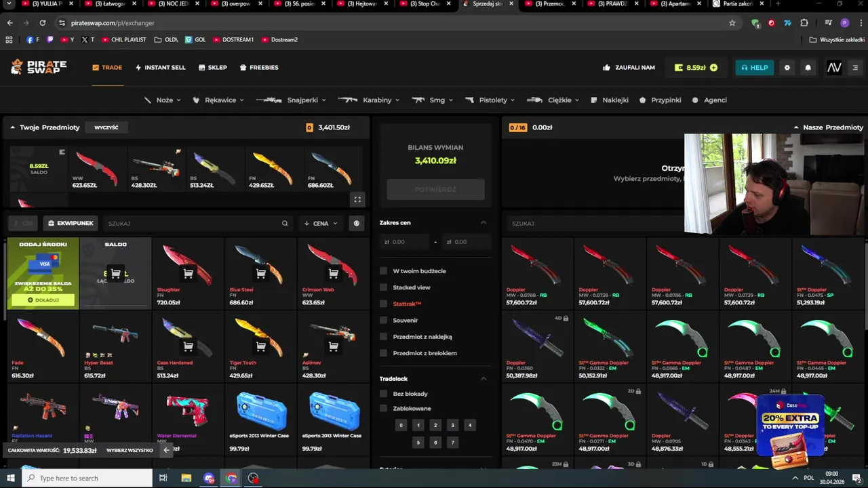The height and width of the screenshot is (488, 868).
Task: Go to Naklejki category
Action: coord(610,100)
